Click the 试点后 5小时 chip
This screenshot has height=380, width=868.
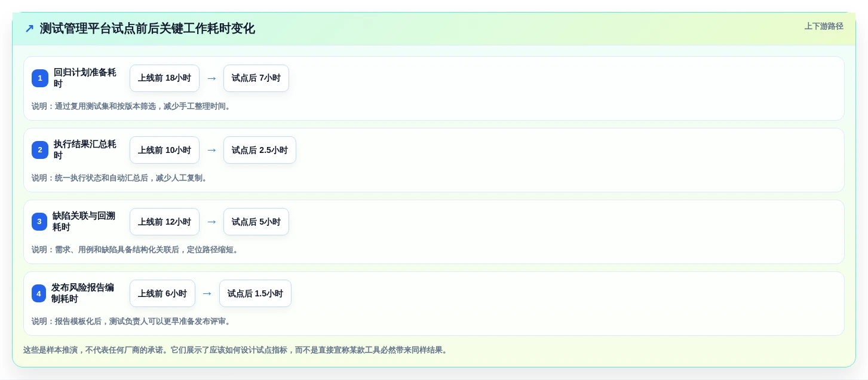256,222
